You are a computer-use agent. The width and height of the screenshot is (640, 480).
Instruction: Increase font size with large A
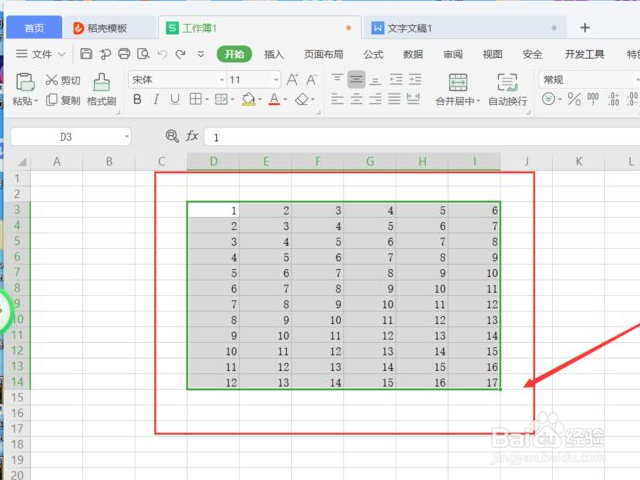pos(292,80)
